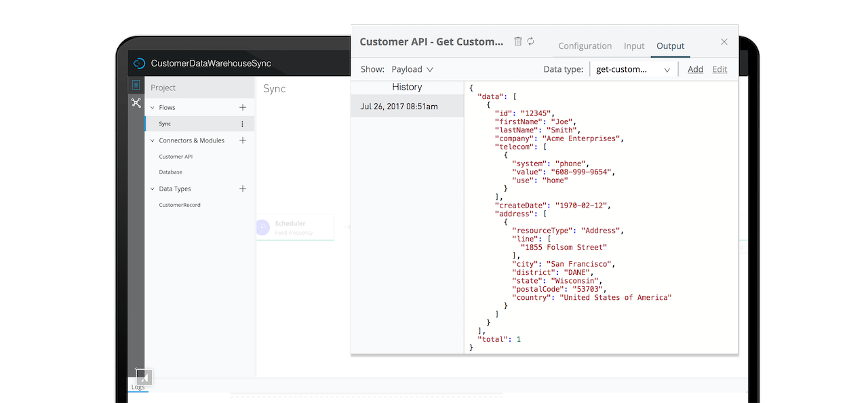Open CustomerRecord data type
The height and width of the screenshot is (403, 868).
(x=180, y=205)
